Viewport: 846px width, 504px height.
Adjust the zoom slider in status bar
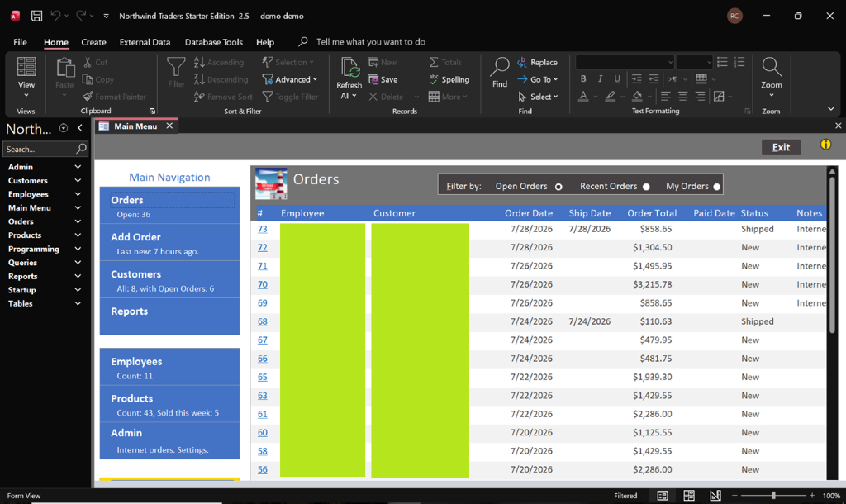pos(773,496)
